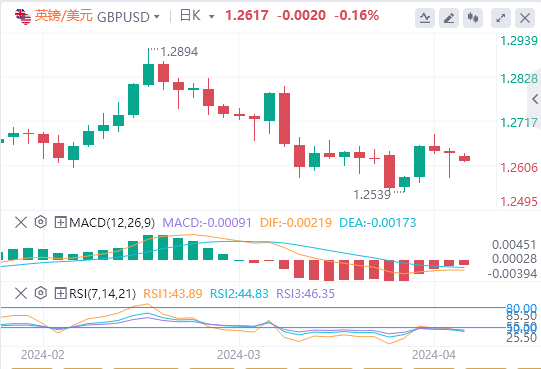Open RSI indicator settings
541x369 pixels.
tap(41, 293)
